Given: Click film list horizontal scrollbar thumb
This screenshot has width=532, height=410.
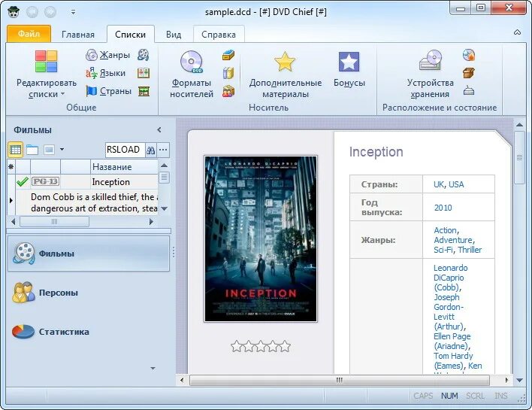Looking at the screenshot, I should point(54,222).
